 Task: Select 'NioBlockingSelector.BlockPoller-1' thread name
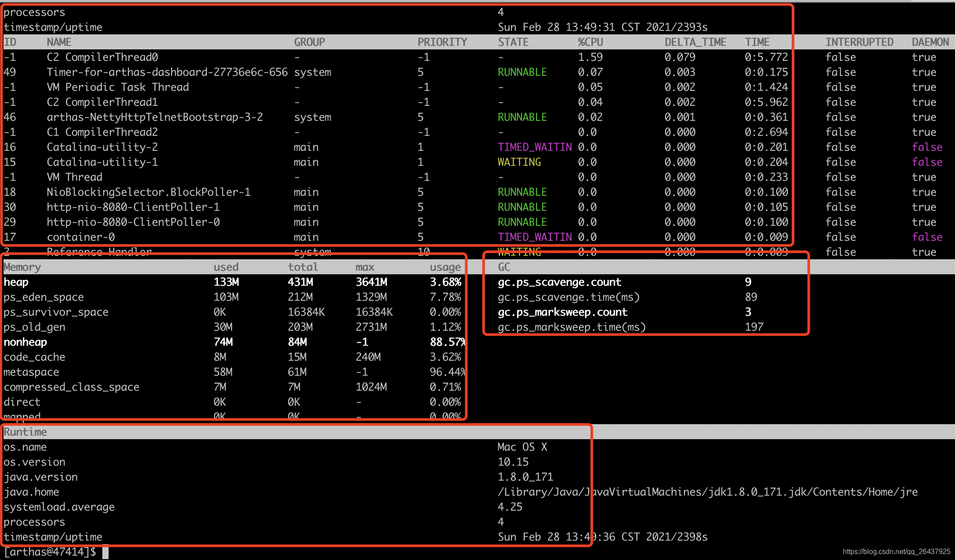click(149, 192)
